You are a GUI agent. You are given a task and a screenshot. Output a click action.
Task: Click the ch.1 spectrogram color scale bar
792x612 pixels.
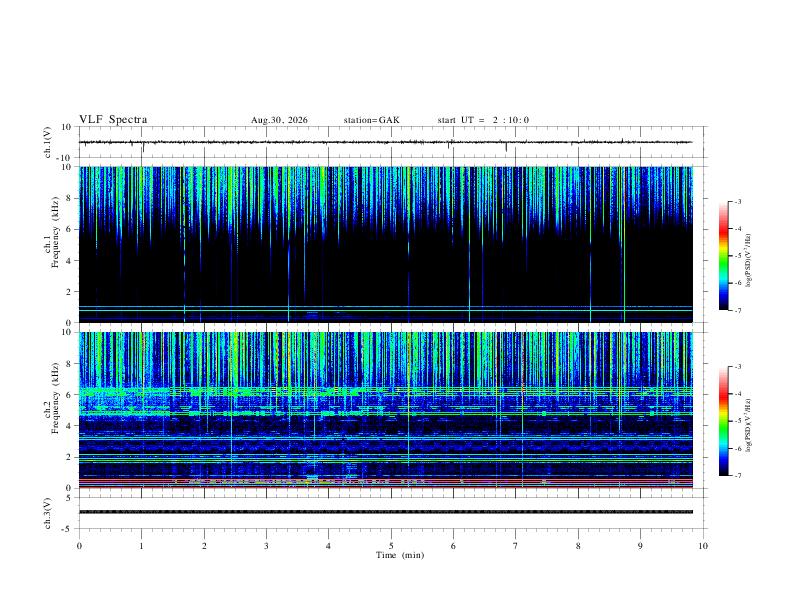(x=723, y=256)
